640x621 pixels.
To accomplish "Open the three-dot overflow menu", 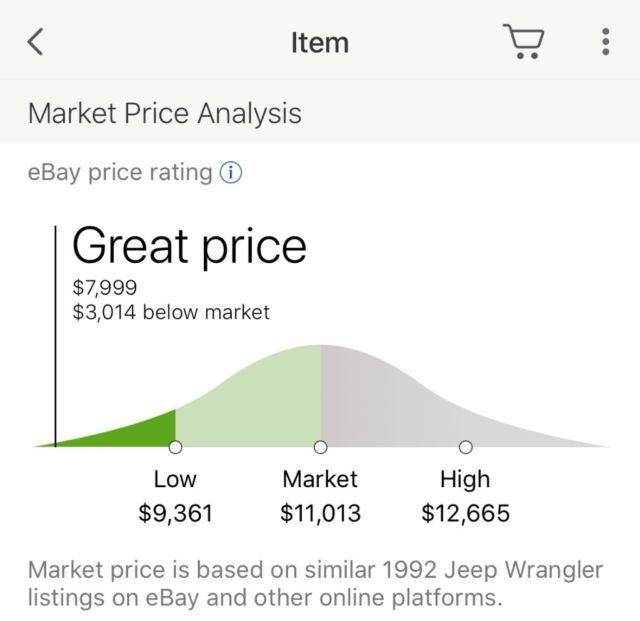I will pos(606,42).
